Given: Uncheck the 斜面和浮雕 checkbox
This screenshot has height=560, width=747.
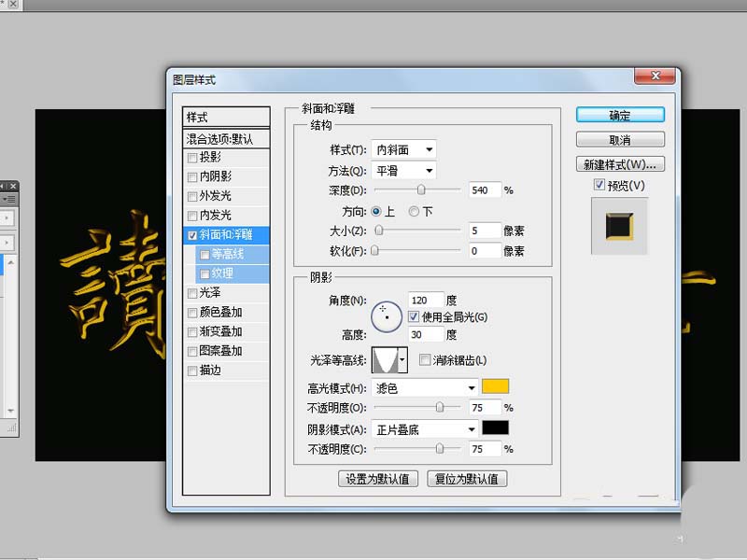Looking at the screenshot, I should 192,235.
